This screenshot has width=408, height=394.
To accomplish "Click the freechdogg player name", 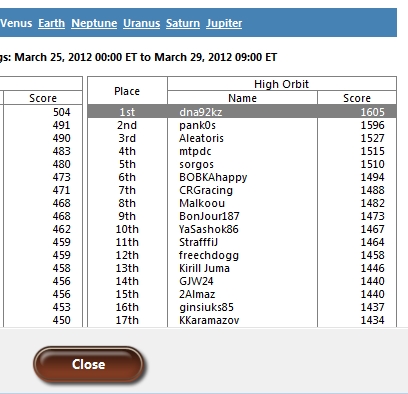I will click(x=209, y=255).
